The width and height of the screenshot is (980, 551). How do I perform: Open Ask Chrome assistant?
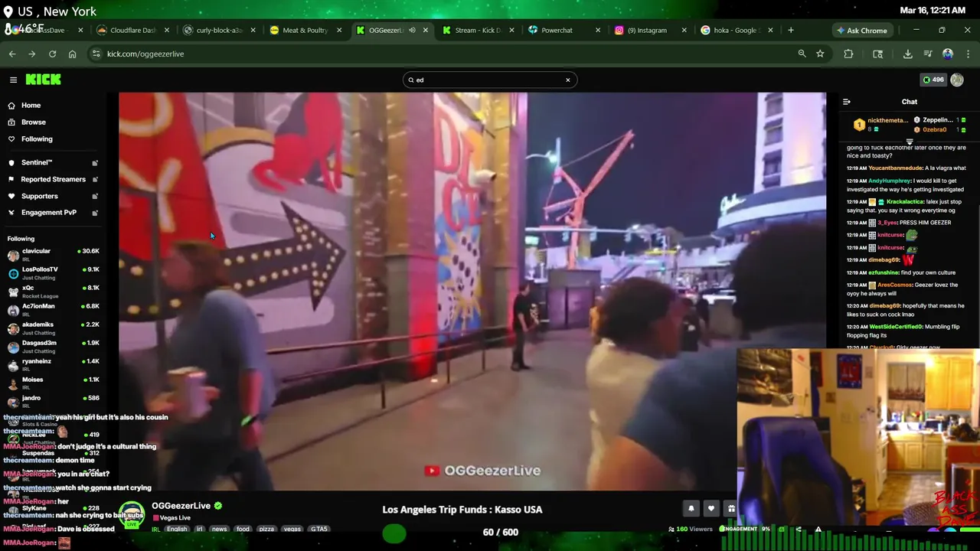pyautogui.click(x=861, y=30)
